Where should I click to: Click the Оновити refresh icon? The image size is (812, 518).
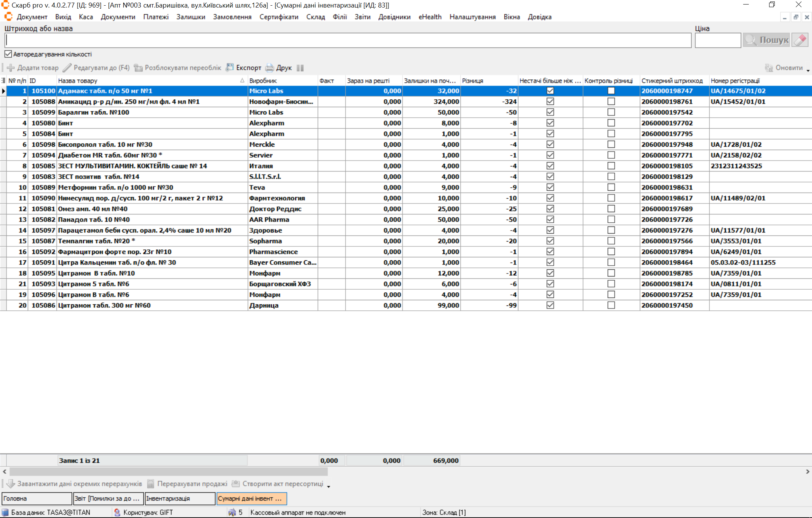pos(769,68)
